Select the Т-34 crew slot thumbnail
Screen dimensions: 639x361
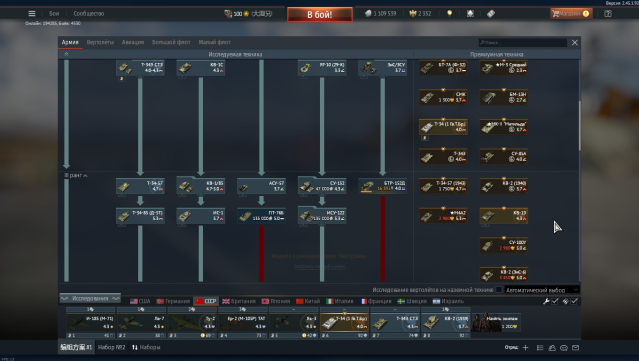tap(345, 323)
